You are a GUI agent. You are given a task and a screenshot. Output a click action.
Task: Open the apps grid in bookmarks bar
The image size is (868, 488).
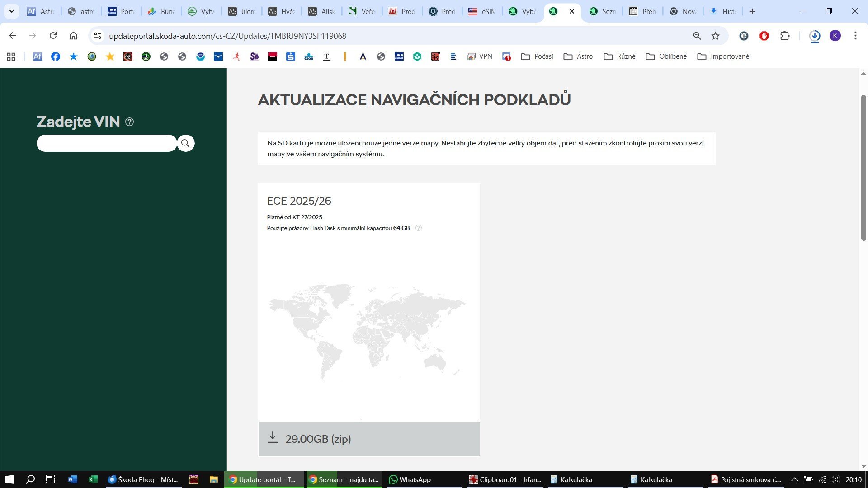[11, 56]
